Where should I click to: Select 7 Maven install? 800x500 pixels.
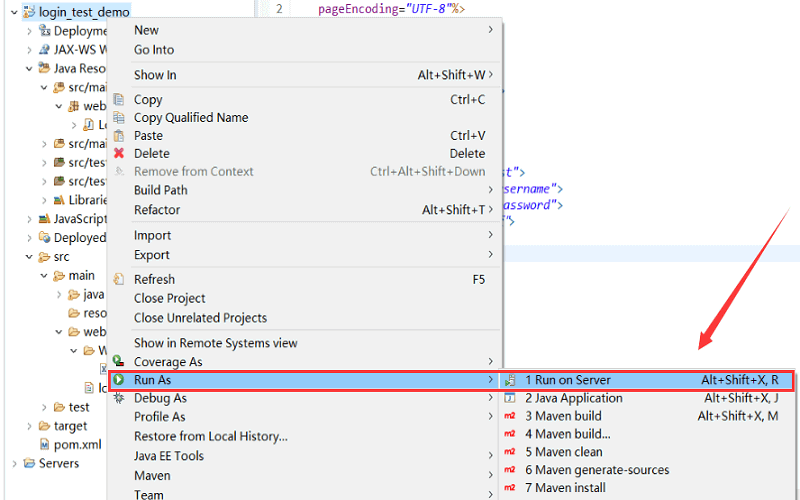tap(647, 487)
